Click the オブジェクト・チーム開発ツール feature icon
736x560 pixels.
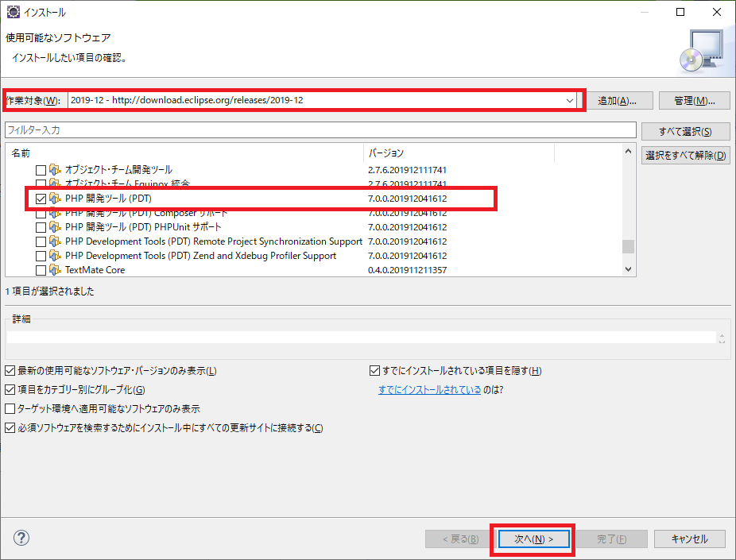[x=53, y=169]
